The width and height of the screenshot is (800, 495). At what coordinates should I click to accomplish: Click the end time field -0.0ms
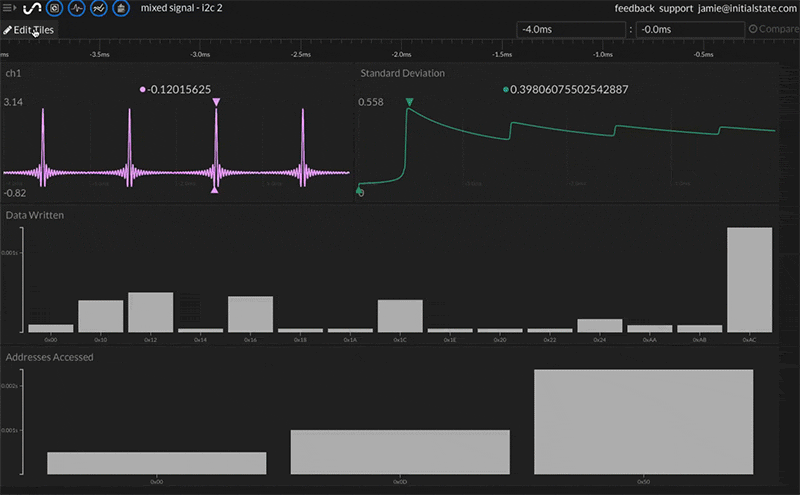688,29
